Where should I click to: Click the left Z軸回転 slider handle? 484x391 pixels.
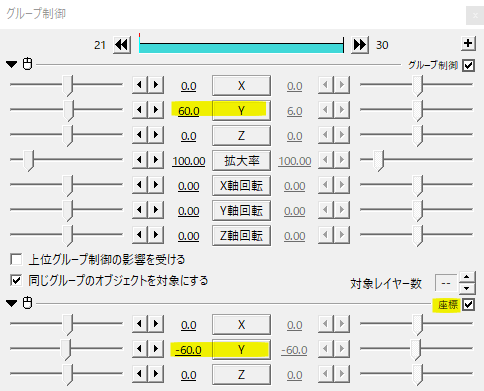click(68, 236)
